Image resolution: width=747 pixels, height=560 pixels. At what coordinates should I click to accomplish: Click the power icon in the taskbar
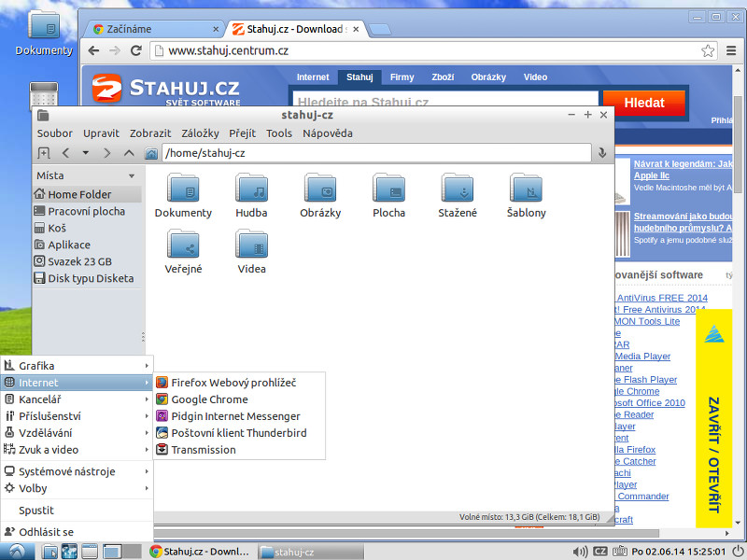(738, 551)
